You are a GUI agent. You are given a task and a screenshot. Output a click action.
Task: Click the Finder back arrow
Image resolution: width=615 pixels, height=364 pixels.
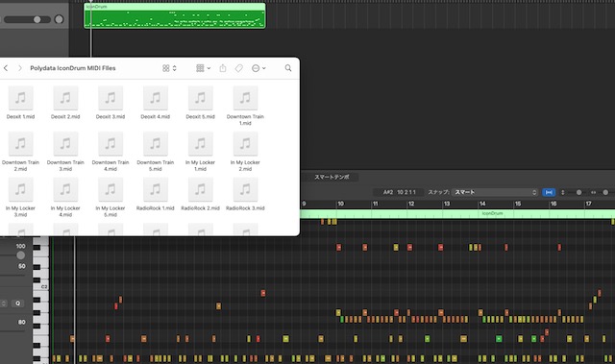click(6, 68)
